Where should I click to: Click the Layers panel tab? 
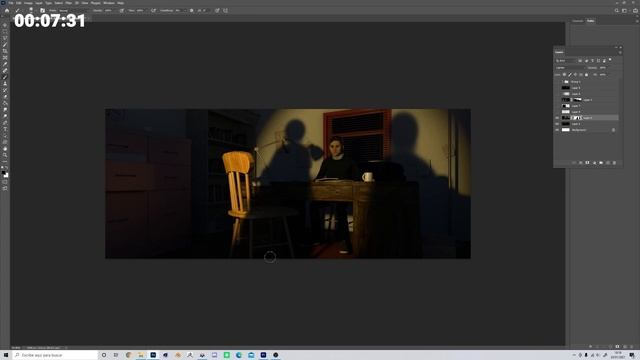pos(559,52)
